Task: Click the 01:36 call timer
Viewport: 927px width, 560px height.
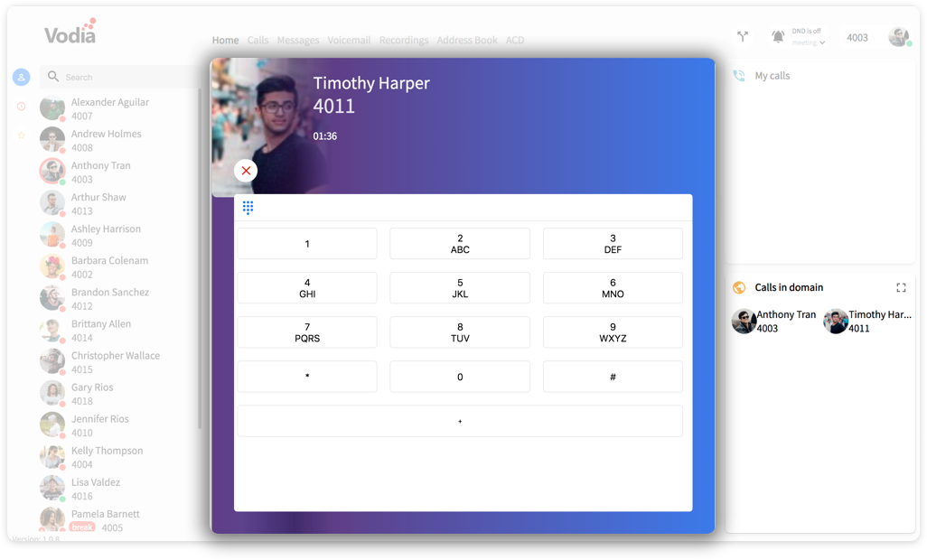Action: [325, 135]
